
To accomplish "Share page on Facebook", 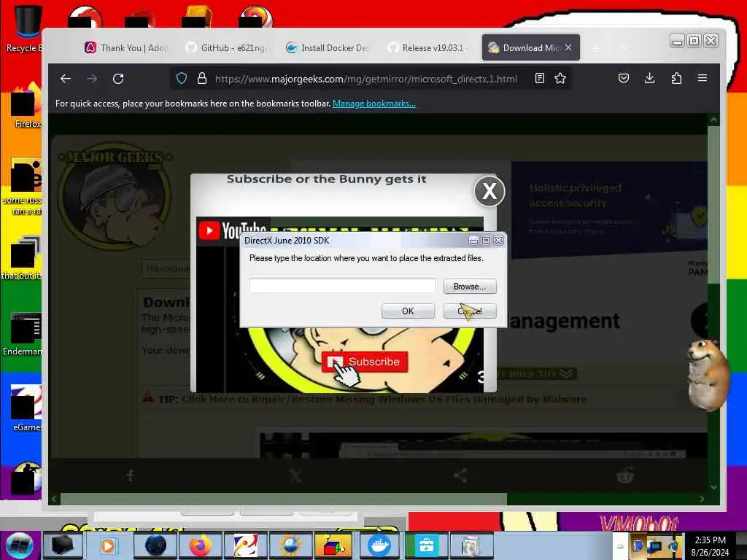I will (130, 475).
